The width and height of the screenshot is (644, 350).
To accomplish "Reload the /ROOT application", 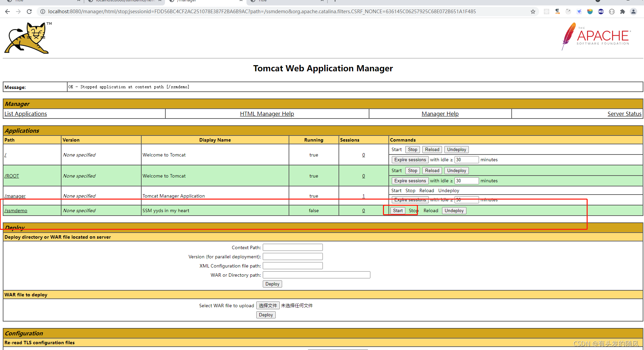I will click(432, 170).
